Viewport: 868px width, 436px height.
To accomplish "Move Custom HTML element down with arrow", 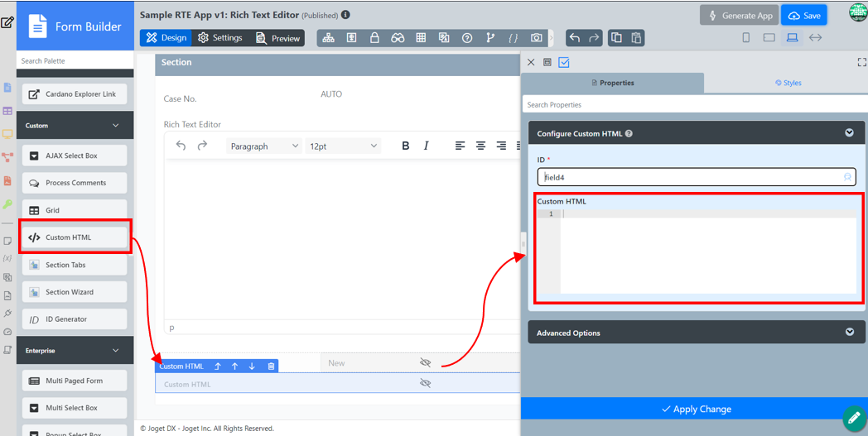I will click(252, 366).
